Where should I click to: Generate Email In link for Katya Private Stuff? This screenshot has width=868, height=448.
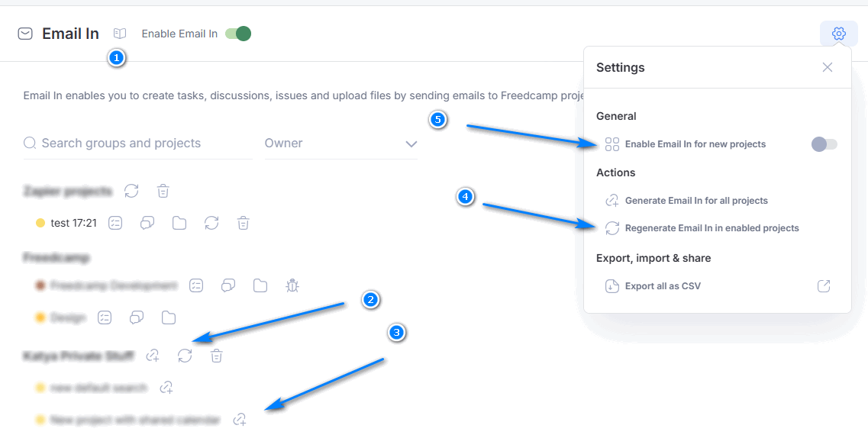[153, 356]
